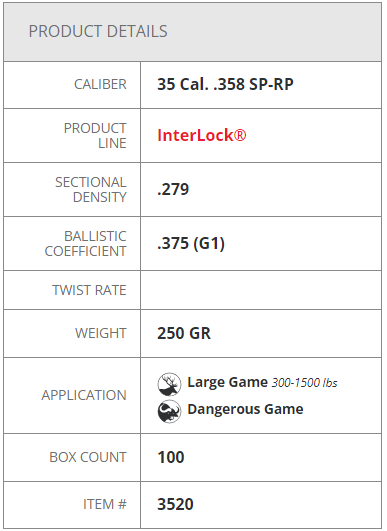Click the 35 Cal. .358 SP-RP caliber value

tap(225, 84)
